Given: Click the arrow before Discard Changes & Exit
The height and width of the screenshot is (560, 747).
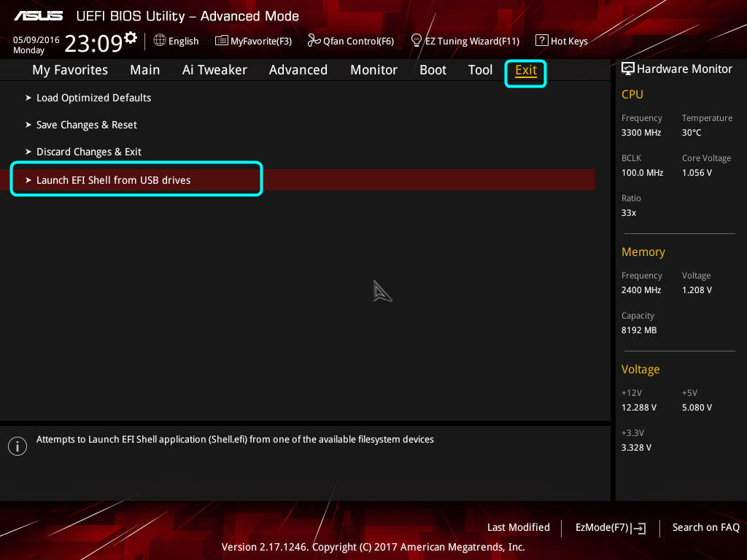Looking at the screenshot, I should coord(28,152).
